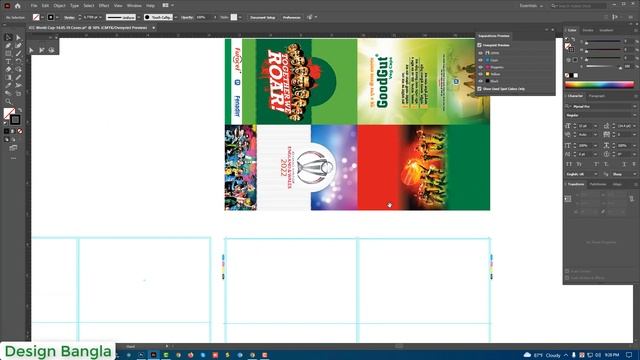Open the arrange documents icon
The width and height of the screenshot is (640, 360).
point(166,5)
